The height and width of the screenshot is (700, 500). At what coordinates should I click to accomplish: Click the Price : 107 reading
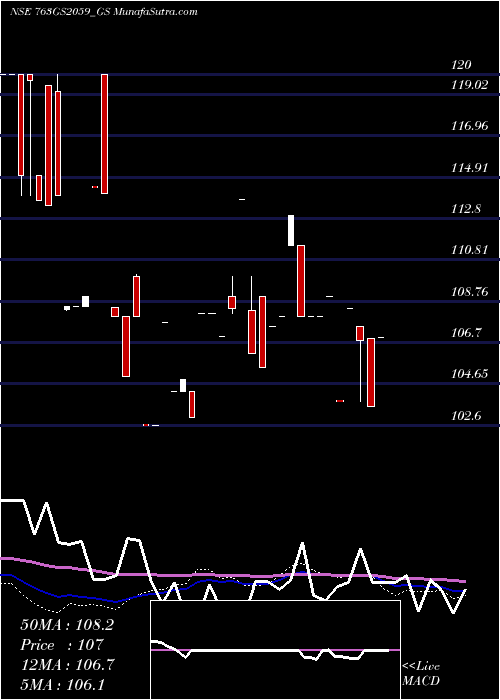[x=62, y=645]
